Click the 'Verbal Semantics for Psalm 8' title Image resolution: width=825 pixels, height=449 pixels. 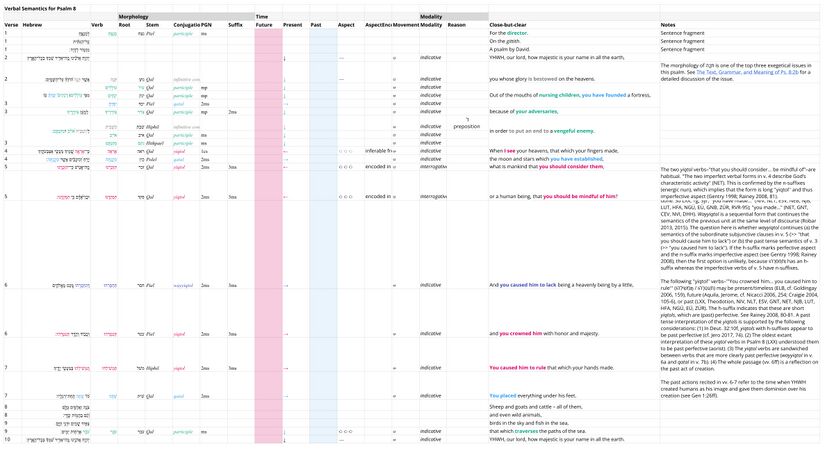coord(40,8)
